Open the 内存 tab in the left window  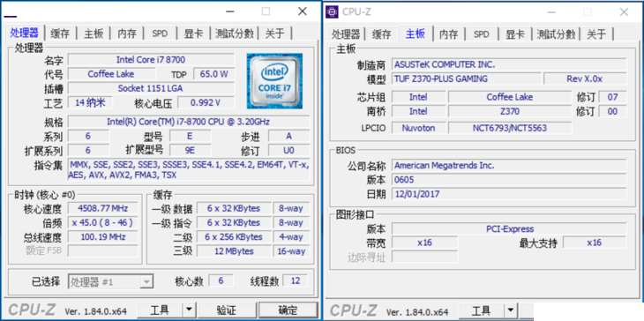pyautogui.click(x=127, y=34)
